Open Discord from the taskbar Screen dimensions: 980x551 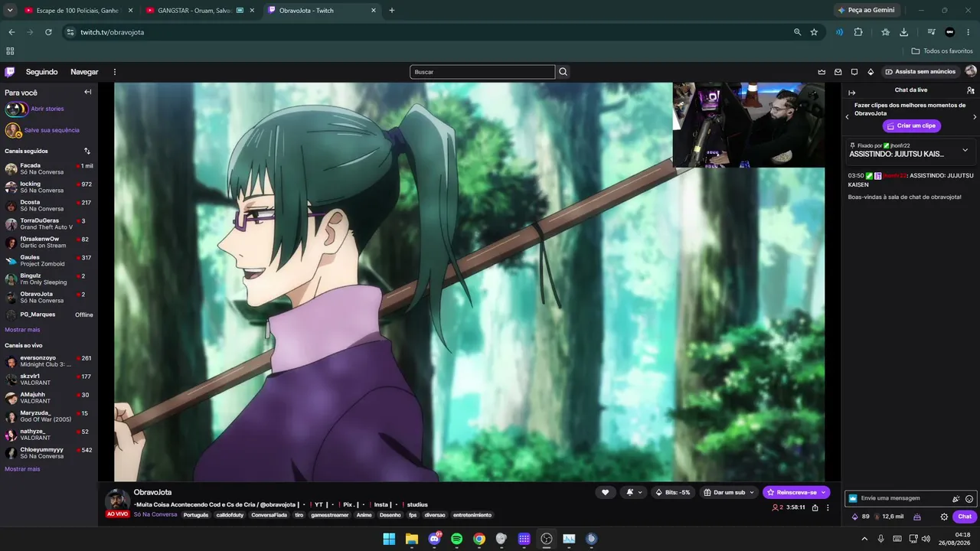435,539
